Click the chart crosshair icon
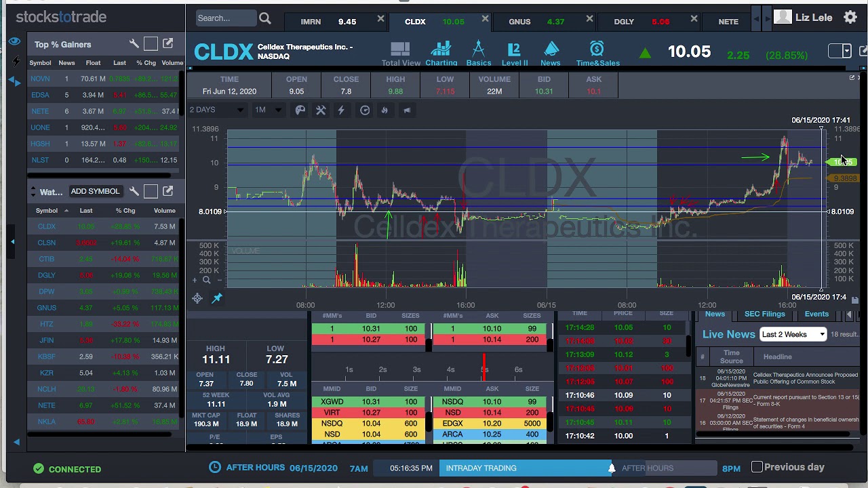The image size is (868, 488). 197,298
